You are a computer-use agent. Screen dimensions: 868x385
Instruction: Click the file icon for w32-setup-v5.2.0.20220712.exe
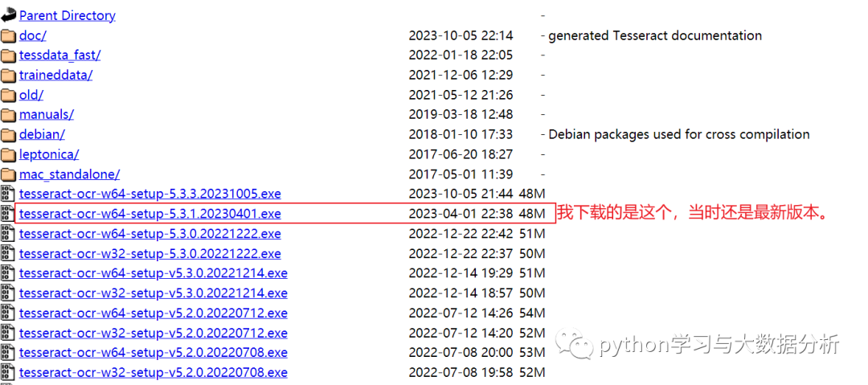pyautogui.click(x=8, y=333)
